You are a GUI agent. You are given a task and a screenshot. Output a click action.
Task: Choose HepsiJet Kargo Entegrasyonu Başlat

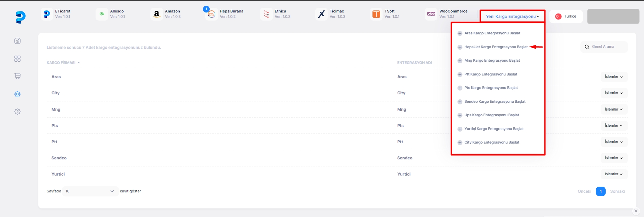click(496, 47)
